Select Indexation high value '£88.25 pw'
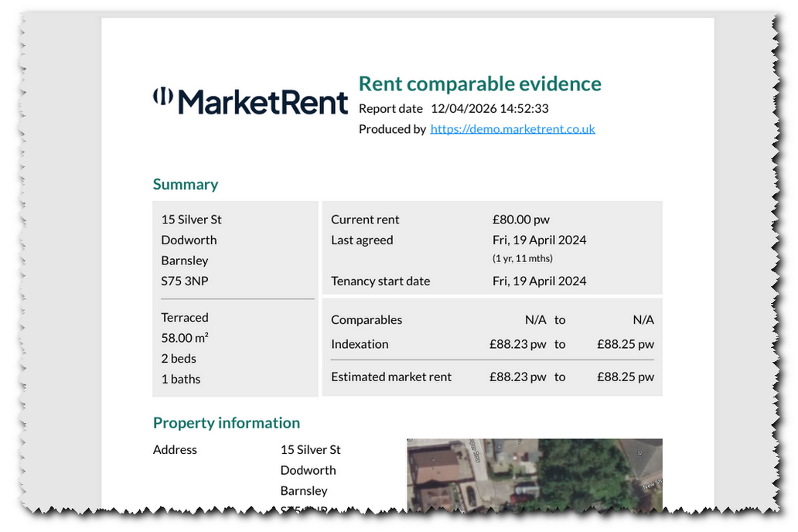 [626, 344]
